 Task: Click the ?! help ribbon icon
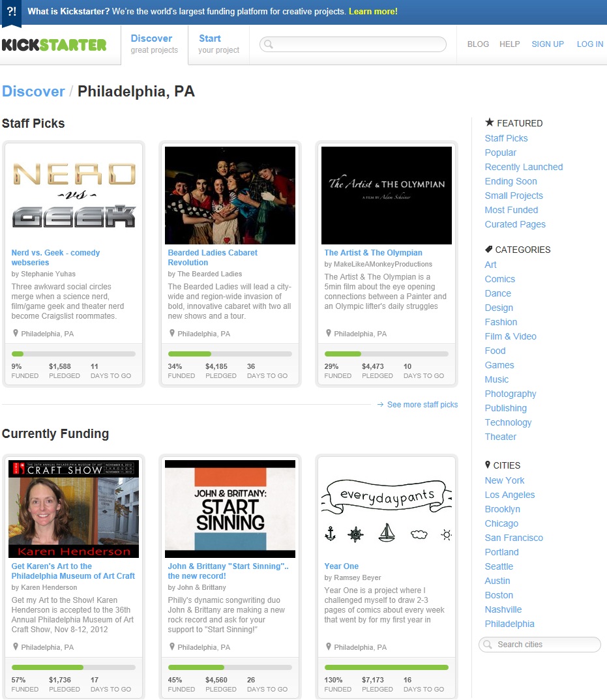[x=12, y=12]
